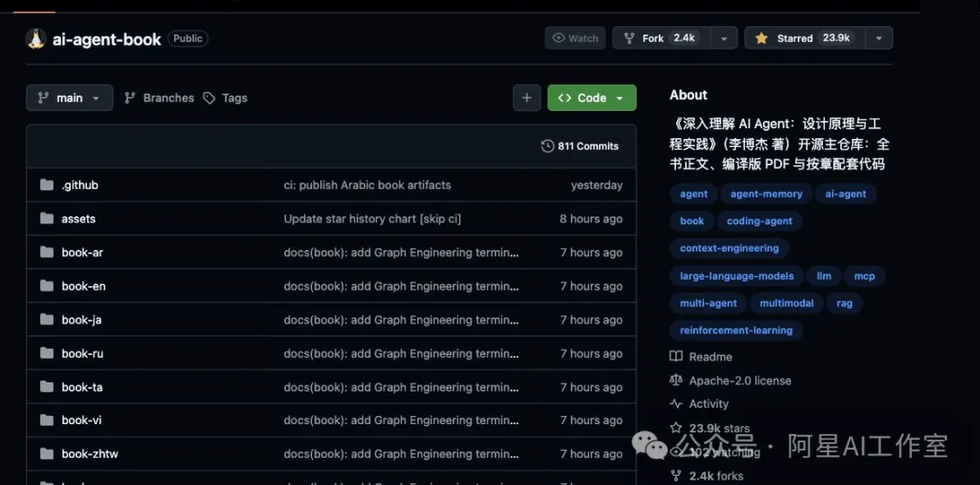Click the license scale icon

pos(676,380)
